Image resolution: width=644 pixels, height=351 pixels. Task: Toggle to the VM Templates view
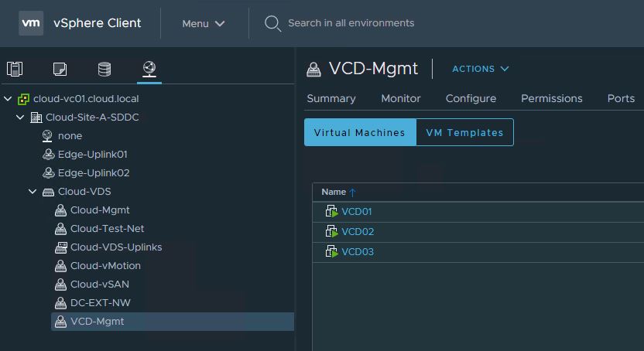[464, 132]
